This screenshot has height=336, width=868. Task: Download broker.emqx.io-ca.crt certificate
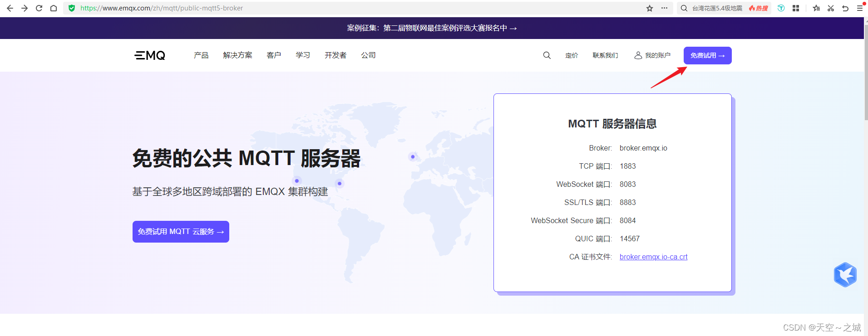point(653,257)
